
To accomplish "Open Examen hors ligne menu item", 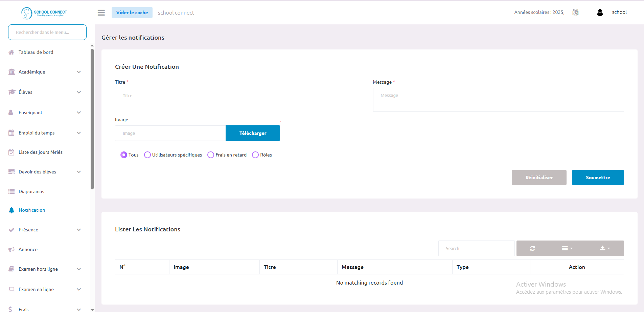I will pos(45,269).
